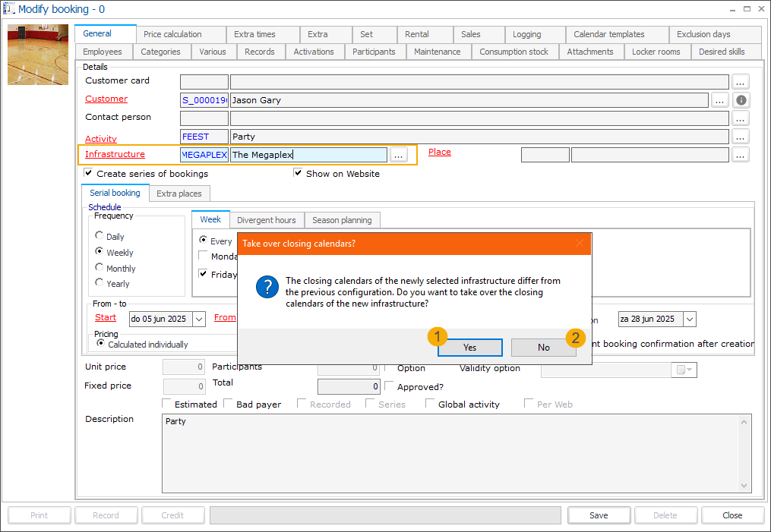
Task: Click the Contact person ellipsis button
Action: point(741,118)
